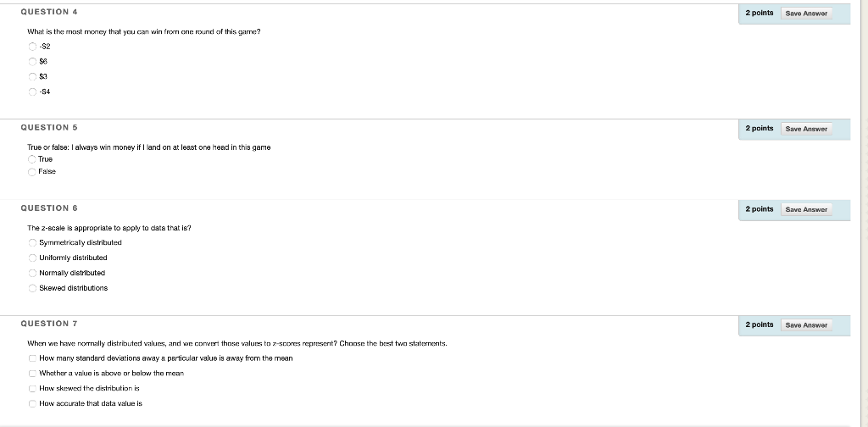
Task: Select the -$2 option in Question 4
Action: [32, 47]
